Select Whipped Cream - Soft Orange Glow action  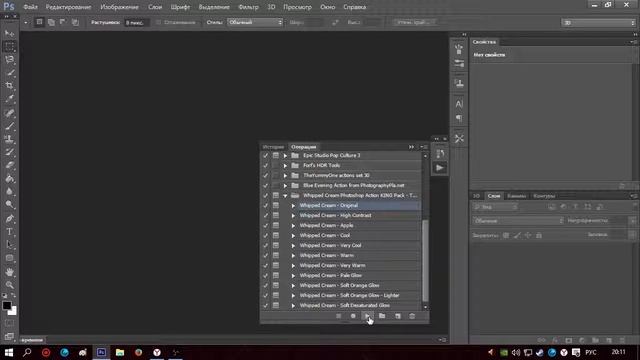click(339, 285)
